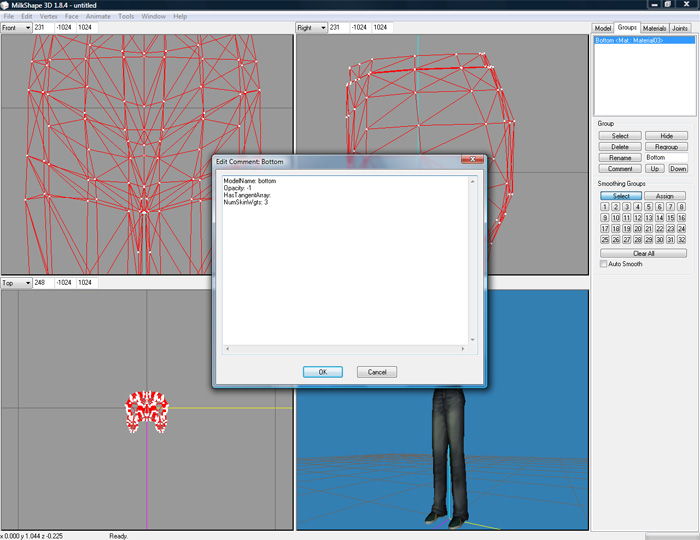Open the Animate menu

click(x=98, y=17)
